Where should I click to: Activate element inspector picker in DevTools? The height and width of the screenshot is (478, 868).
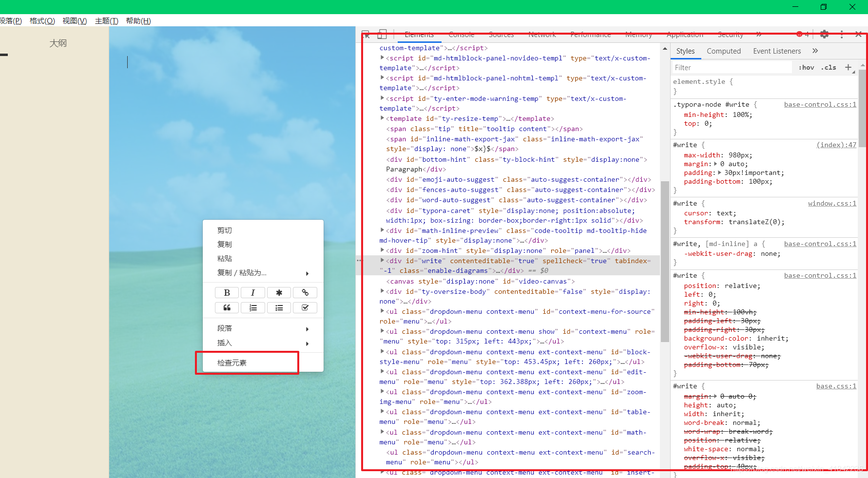[366, 35]
